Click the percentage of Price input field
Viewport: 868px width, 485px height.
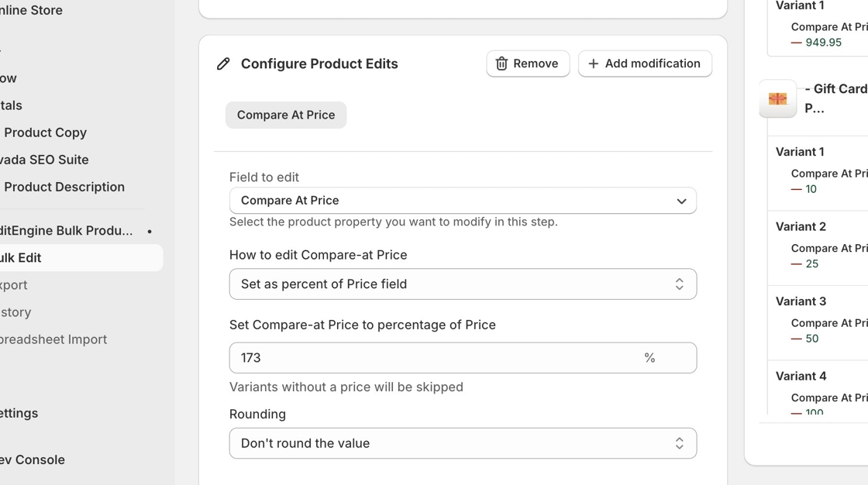click(434, 358)
